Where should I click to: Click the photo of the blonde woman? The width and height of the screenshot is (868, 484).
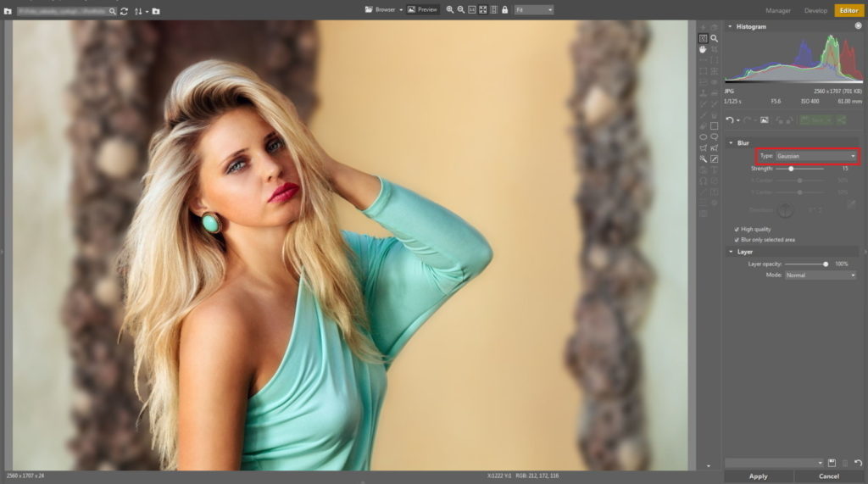coord(350,245)
